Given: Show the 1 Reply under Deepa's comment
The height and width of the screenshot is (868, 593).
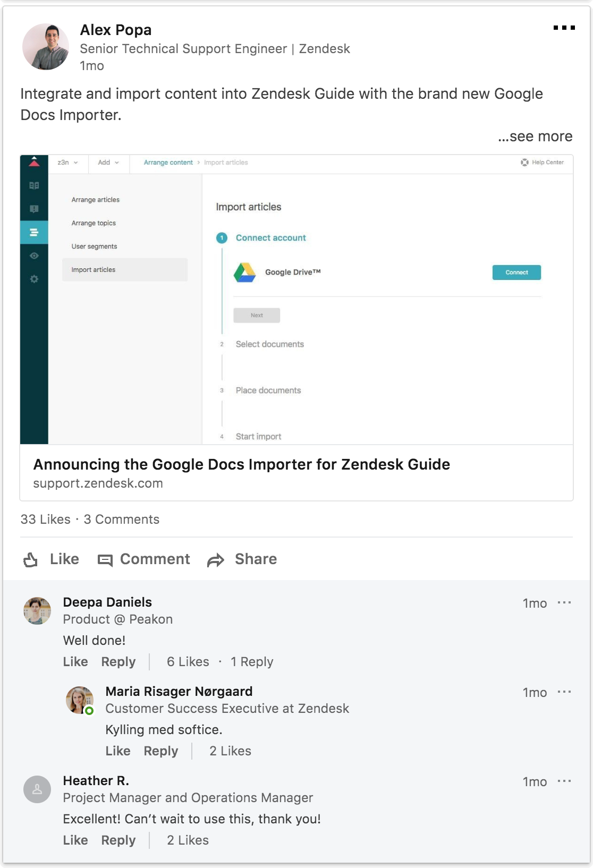Looking at the screenshot, I should [x=252, y=662].
